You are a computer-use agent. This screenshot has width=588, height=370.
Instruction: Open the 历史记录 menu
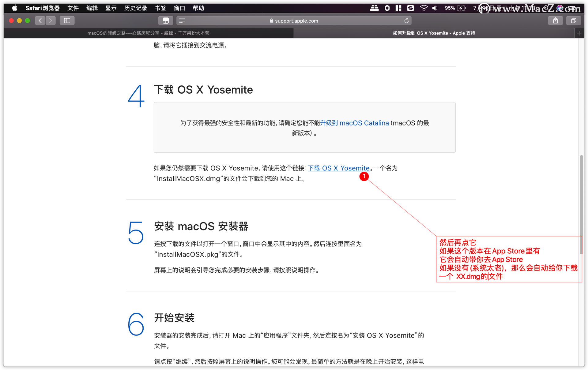(x=136, y=8)
